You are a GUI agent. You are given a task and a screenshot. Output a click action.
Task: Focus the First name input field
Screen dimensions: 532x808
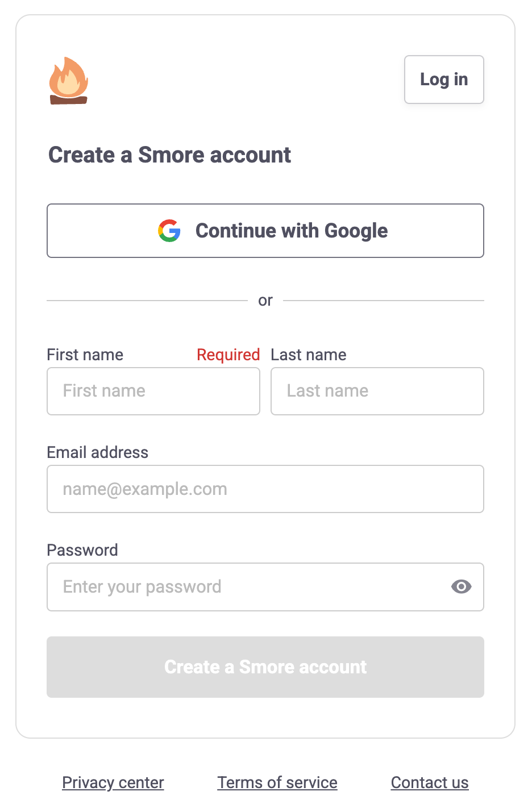[153, 391]
